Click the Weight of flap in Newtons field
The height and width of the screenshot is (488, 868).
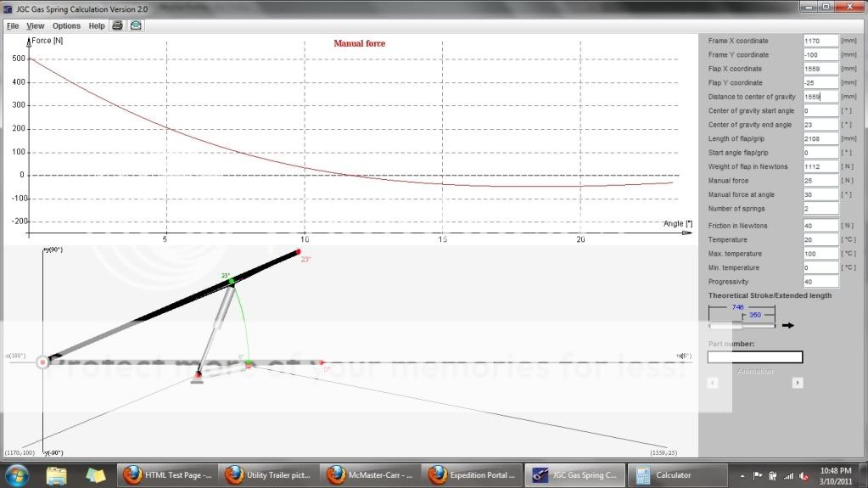[x=820, y=166]
